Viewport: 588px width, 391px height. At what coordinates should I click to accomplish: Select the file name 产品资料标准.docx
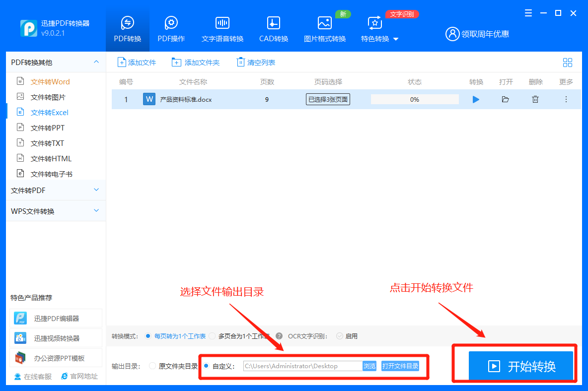pos(186,99)
